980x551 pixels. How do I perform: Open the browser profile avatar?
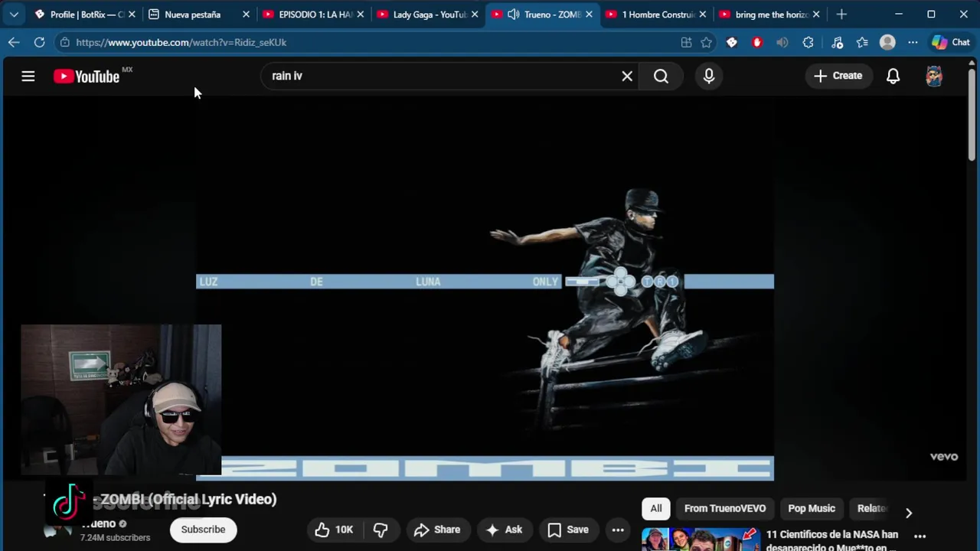tap(887, 42)
